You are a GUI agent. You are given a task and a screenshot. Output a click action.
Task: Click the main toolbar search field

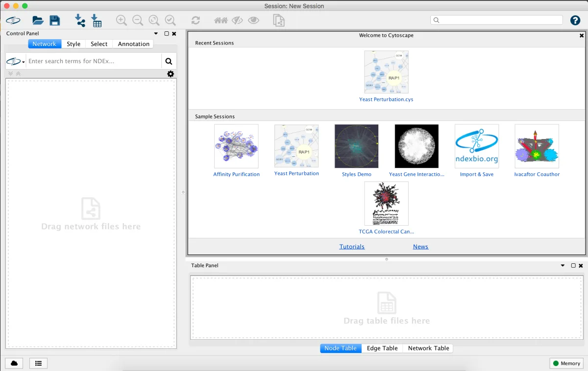pyautogui.click(x=496, y=20)
